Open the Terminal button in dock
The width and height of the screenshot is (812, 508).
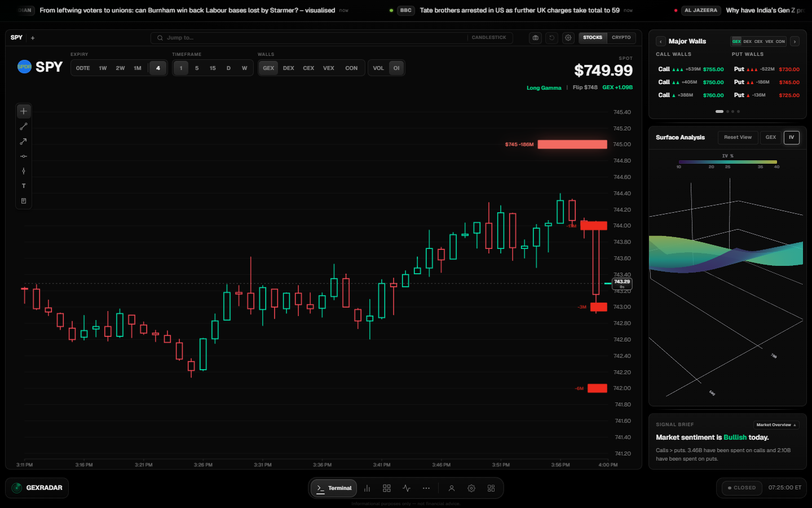tap(334, 488)
